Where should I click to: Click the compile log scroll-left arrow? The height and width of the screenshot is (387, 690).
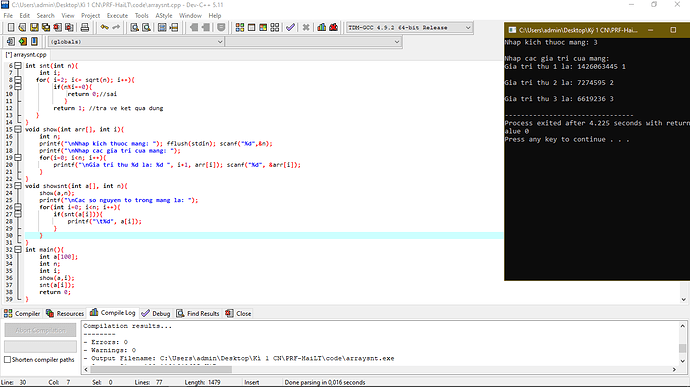(x=86, y=370)
